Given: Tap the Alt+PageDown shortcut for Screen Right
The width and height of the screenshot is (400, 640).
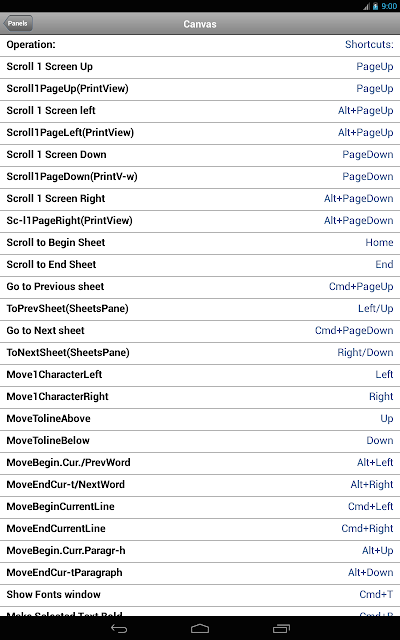Looking at the screenshot, I should pos(358,199).
